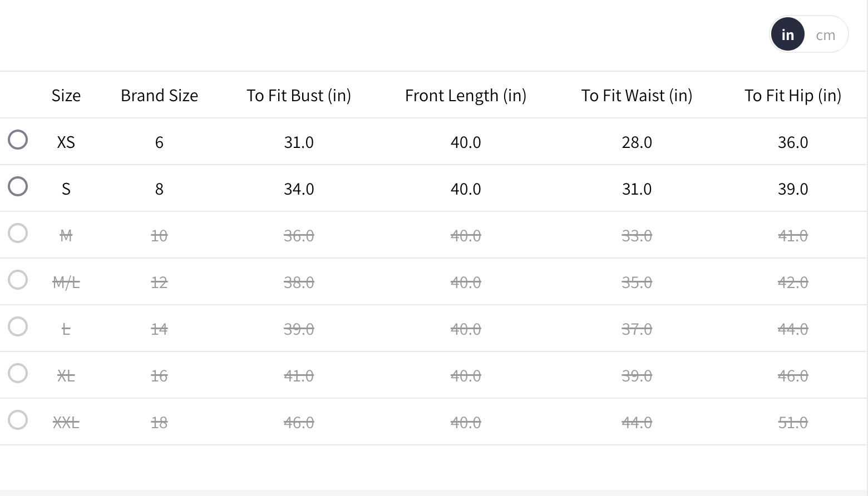868x496 pixels.
Task: Click the To Fit Hip column header
Action: tap(793, 96)
